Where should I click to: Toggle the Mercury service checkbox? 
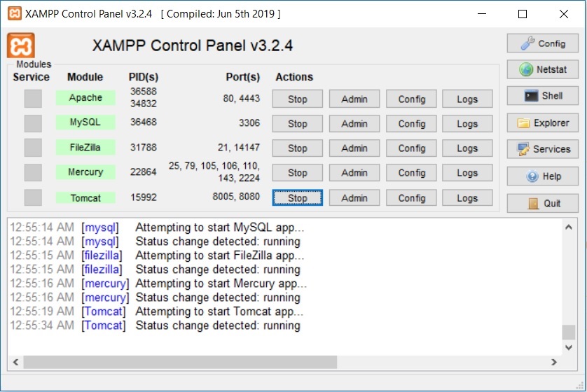tap(33, 172)
